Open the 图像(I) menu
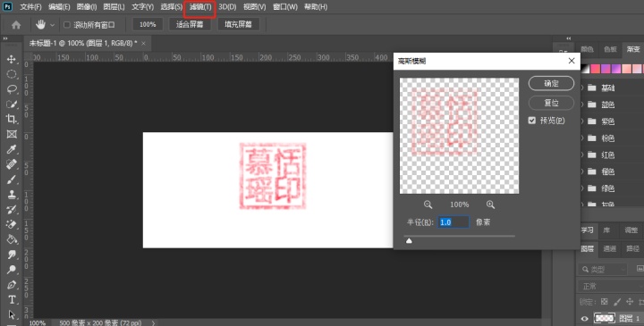 (x=87, y=7)
